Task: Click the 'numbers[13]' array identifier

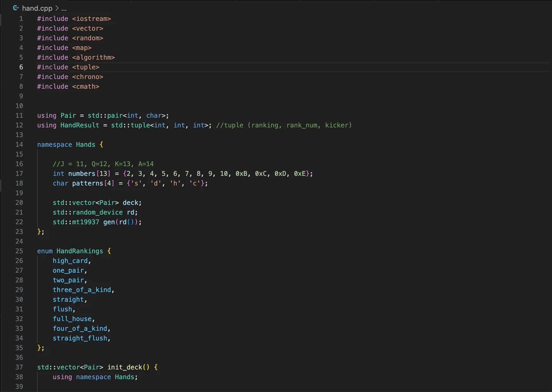Action: click(89, 174)
